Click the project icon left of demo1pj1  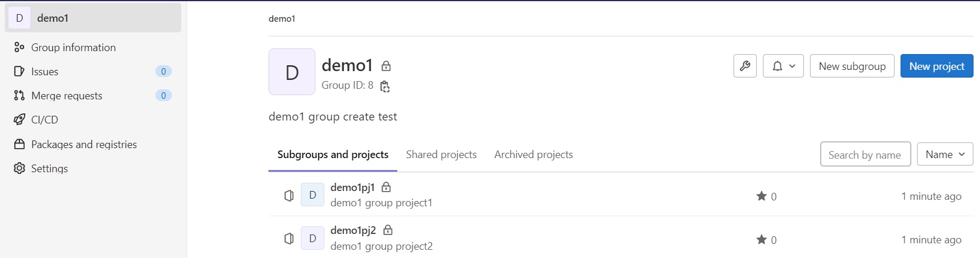(x=288, y=195)
